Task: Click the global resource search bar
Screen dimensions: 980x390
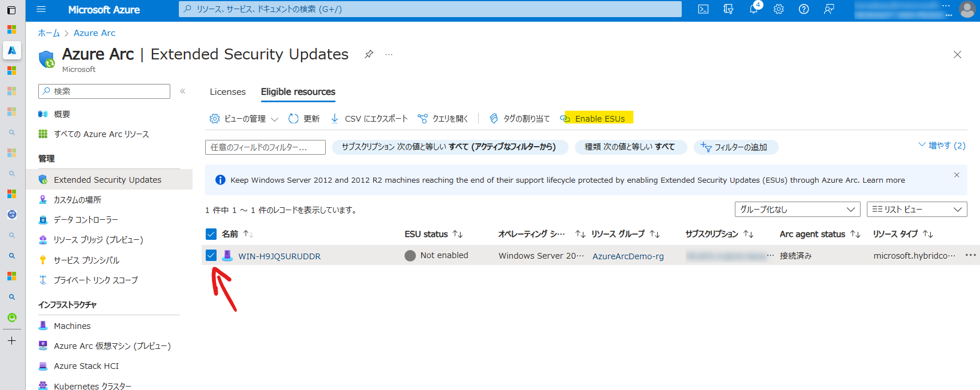Action: (430, 9)
